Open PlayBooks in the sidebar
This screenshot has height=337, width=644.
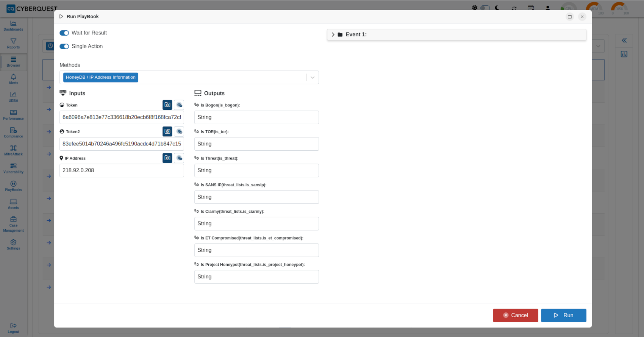coord(13,186)
